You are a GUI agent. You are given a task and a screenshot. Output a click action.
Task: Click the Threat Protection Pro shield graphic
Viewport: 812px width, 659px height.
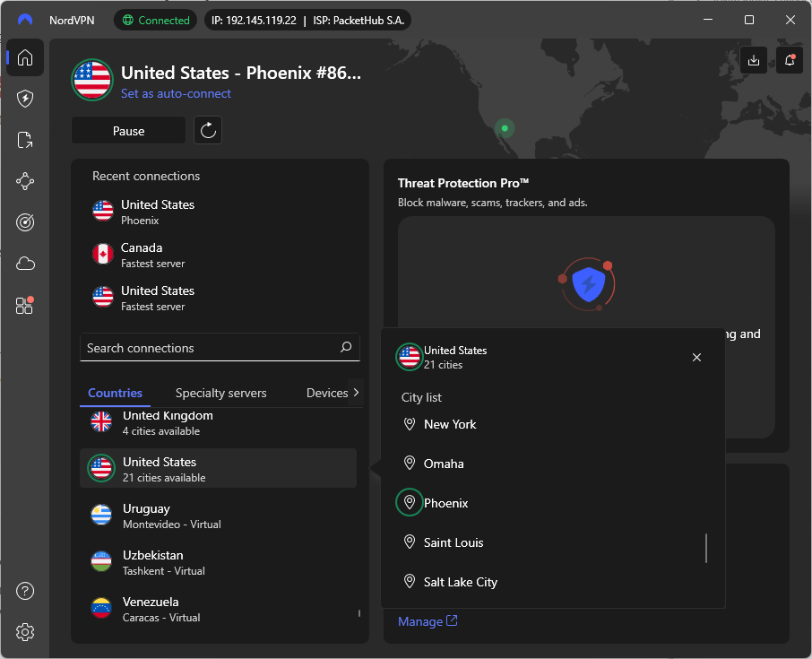(x=588, y=283)
